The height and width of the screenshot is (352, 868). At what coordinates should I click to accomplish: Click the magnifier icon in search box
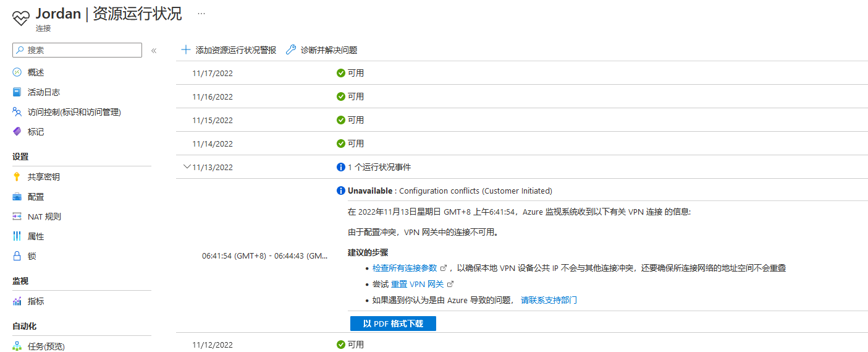click(x=20, y=50)
